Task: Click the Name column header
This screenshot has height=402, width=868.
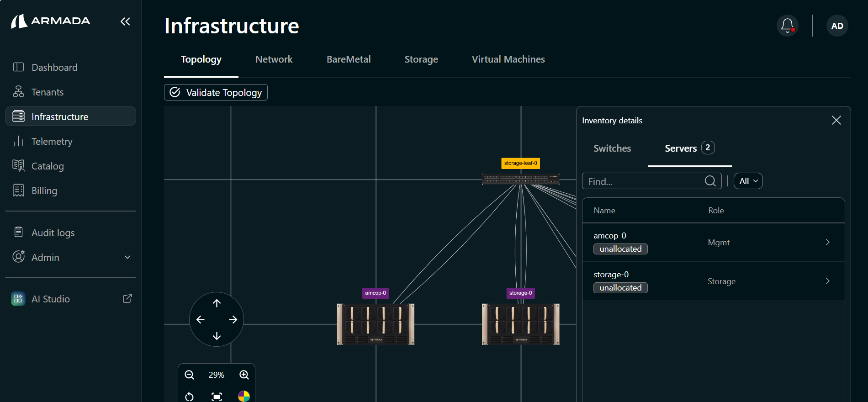Action: pos(604,211)
